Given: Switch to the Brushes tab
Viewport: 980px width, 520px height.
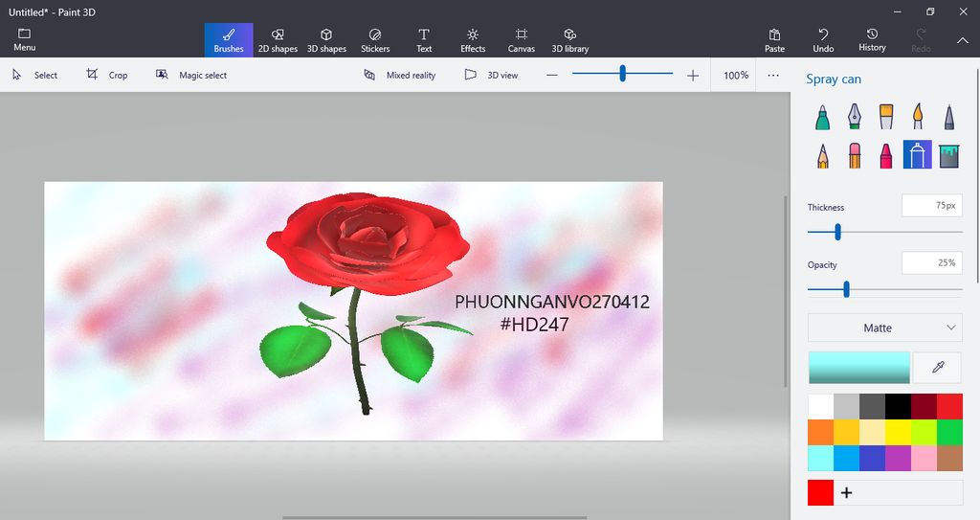Looking at the screenshot, I should pos(229,40).
